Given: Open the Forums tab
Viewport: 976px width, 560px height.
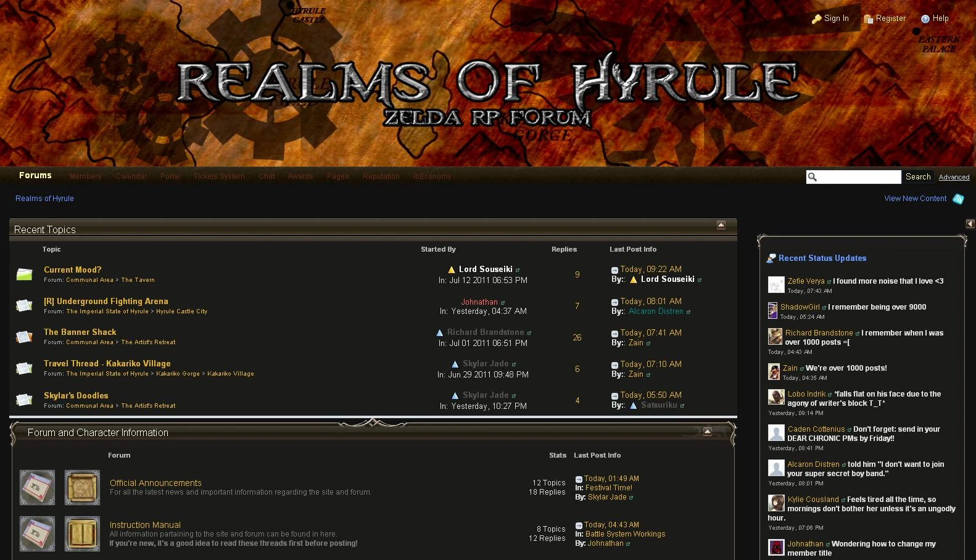Looking at the screenshot, I should (x=35, y=176).
